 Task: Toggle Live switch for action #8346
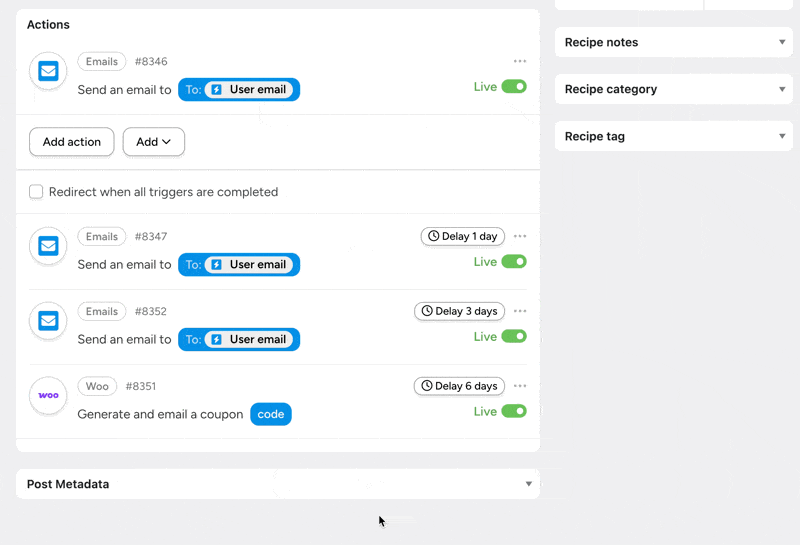tap(514, 87)
